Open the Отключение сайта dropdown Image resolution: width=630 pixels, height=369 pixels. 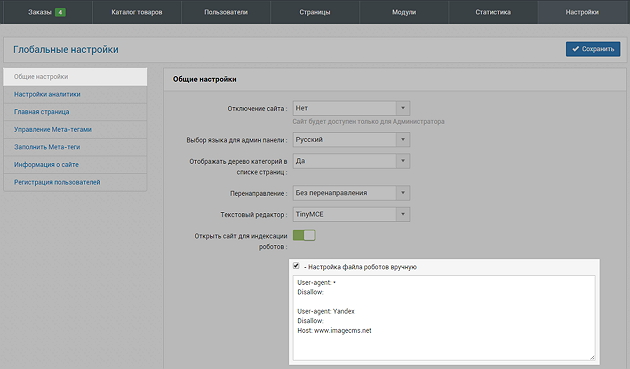pyautogui.click(x=351, y=108)
